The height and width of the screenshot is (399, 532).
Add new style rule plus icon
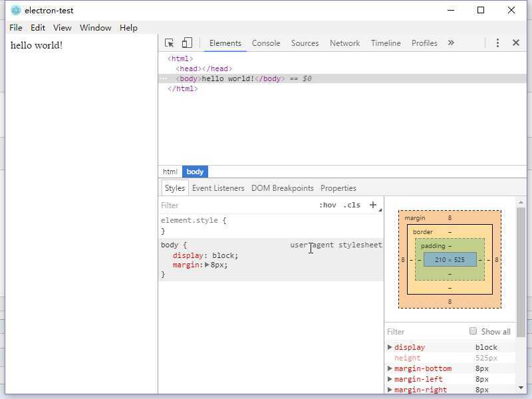pyautogui.click(x=373, y=205)
